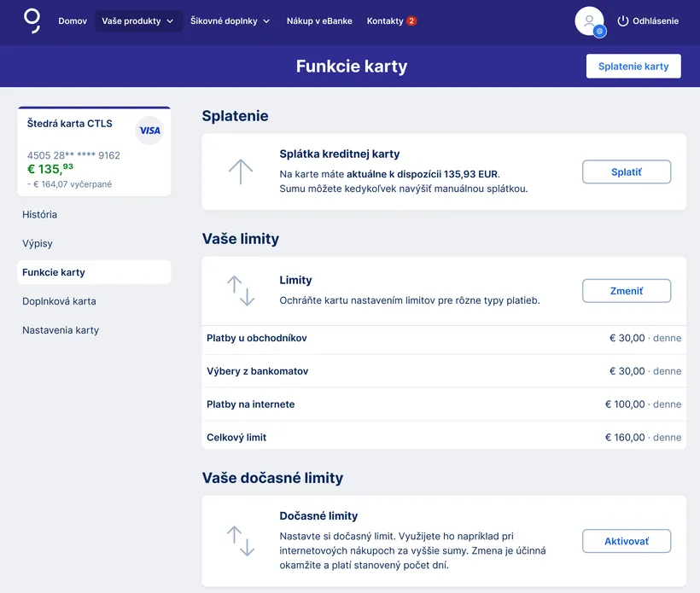This screenshot has height=593, width=700.
Task: Expand the Vaše produkty dropdown
Action: tap(137, 20)
